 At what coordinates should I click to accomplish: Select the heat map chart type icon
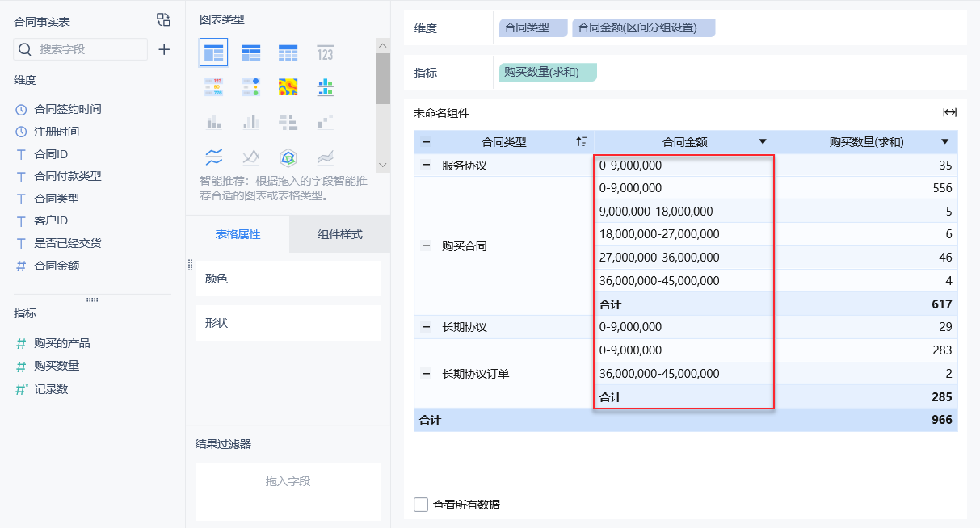(x=288, y=87)
